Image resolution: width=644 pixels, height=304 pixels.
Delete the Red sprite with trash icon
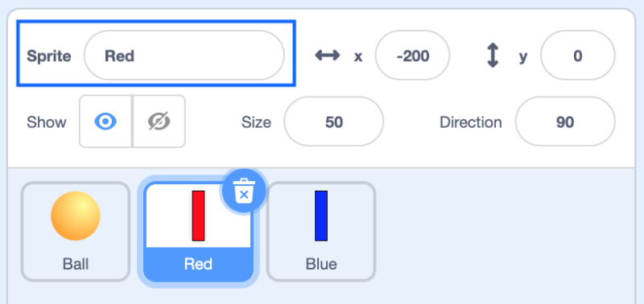point(245,191)
